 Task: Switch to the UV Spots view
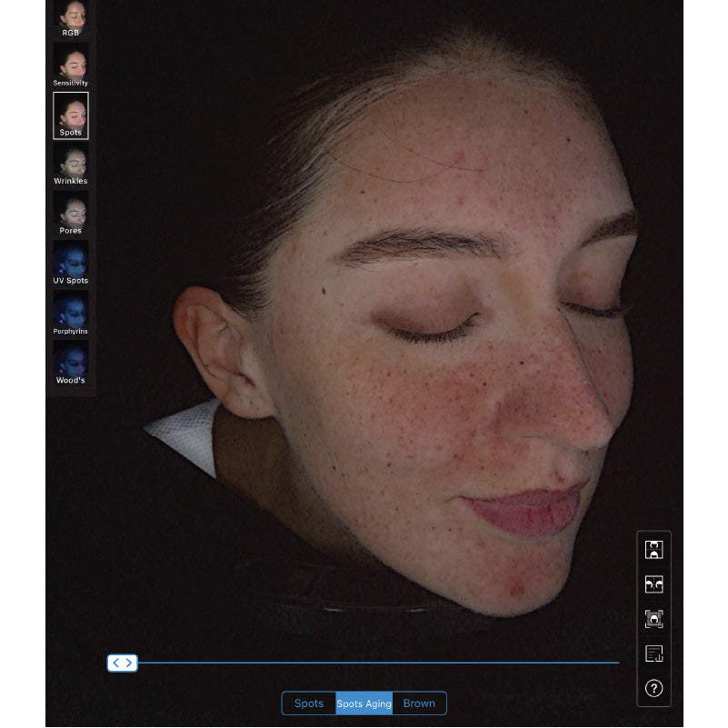click(71, 264)
